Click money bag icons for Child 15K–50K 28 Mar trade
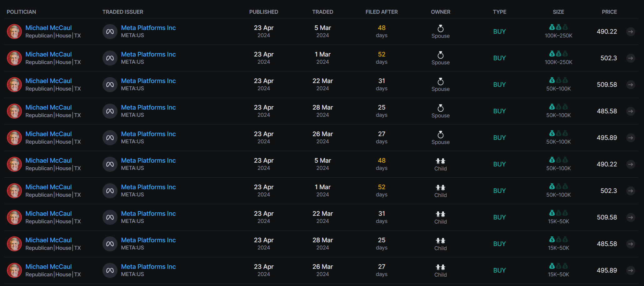Image resolution: width=644 pixels, height=286 pixels. [x=558, y=240]
